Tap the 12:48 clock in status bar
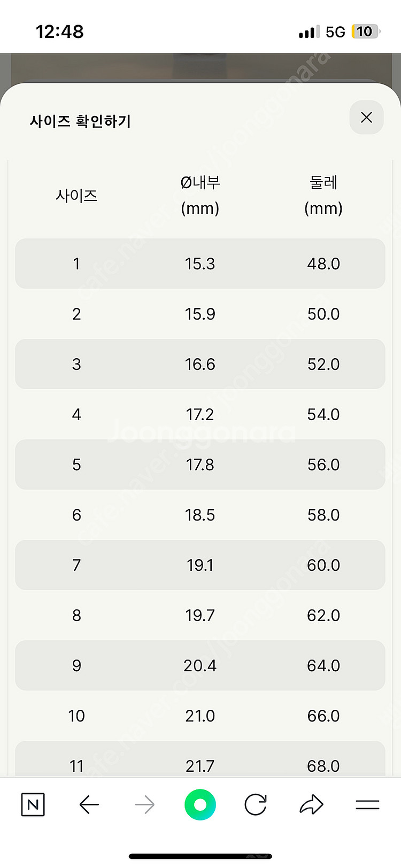401x868 pixels. 59,32
